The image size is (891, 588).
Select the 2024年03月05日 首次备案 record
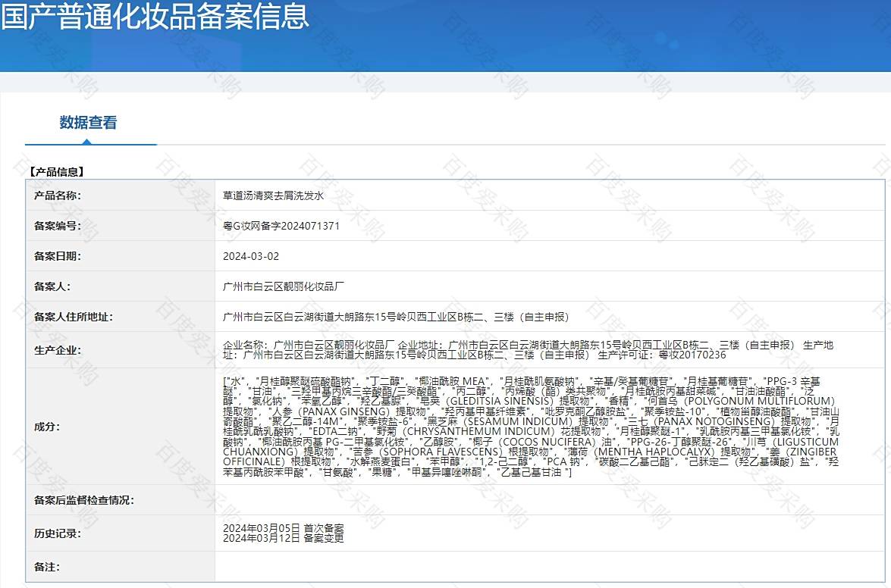pyautogui.click(x=283, y=528)
